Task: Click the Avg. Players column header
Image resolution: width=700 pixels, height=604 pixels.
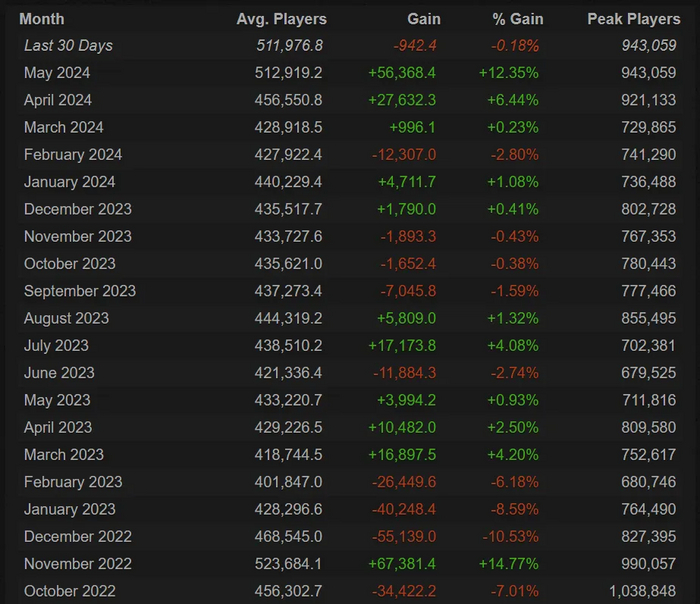Action: 281,19
